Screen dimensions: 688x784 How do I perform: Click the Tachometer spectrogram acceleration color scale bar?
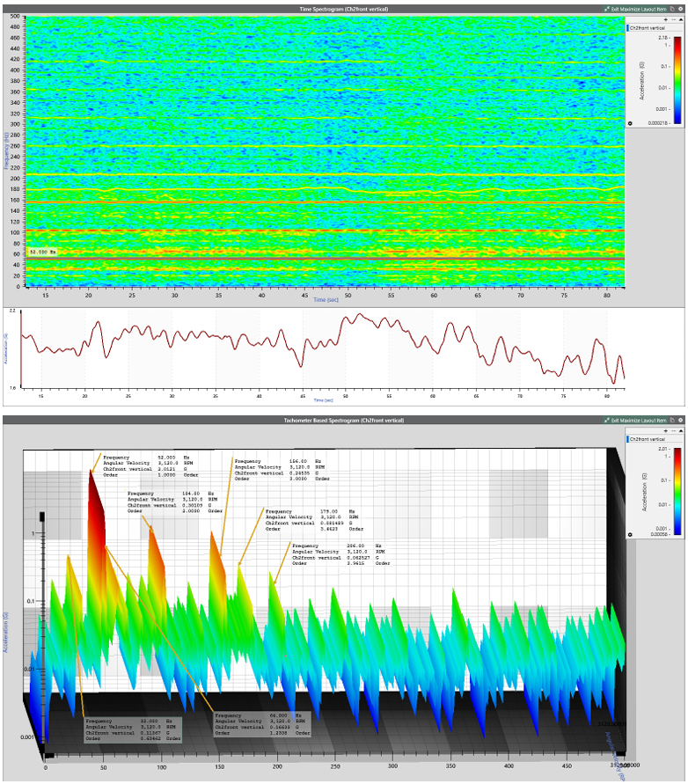pos(677,492)
